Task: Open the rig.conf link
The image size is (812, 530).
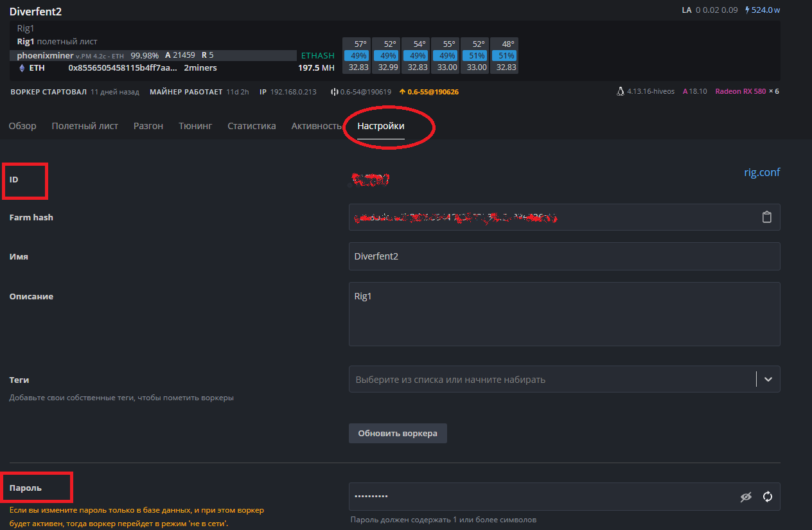Action: point(761,172)
